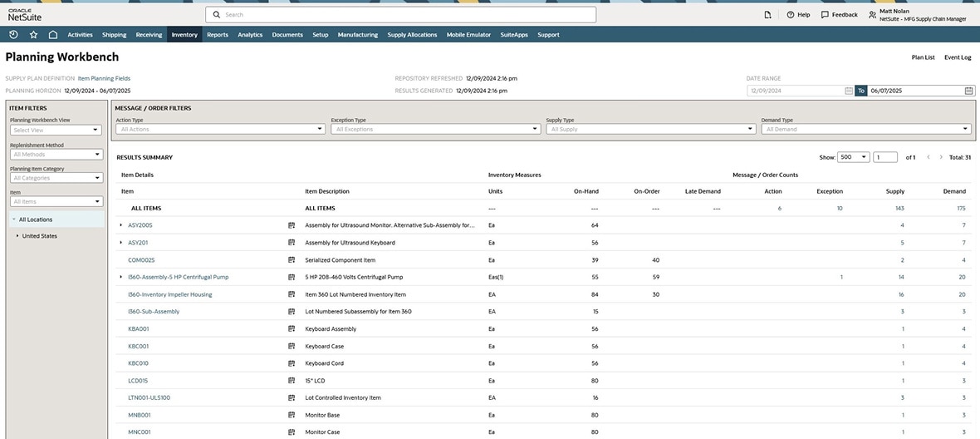The image size is (980, 439).
Task: Open the Exception Type dropdown
Action: [x=435, y=129]
